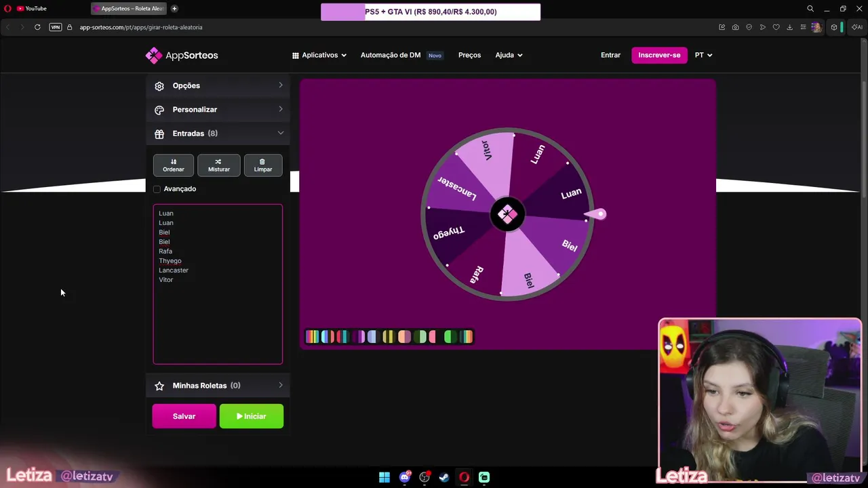This screenshot has height=488, width=868.
Task: Open the Ajuda dropdown menu
Action: [x=509, y=56]
